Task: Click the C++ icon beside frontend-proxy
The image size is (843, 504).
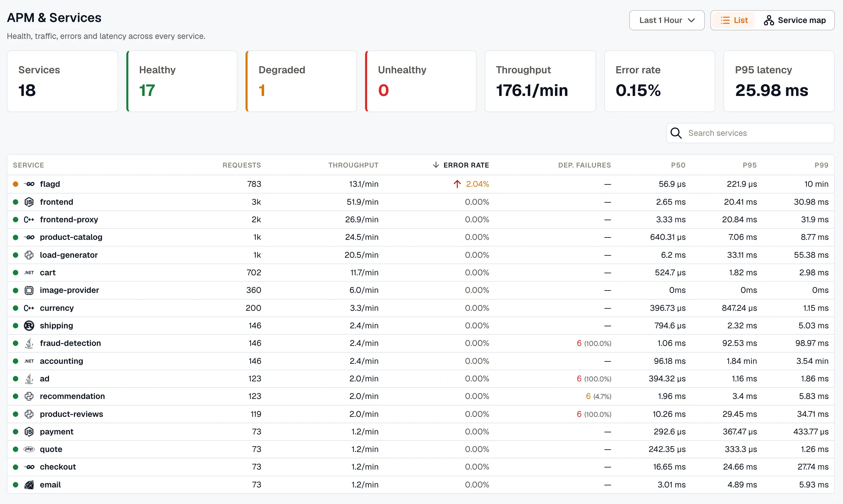Action: [x=29, y=220]
